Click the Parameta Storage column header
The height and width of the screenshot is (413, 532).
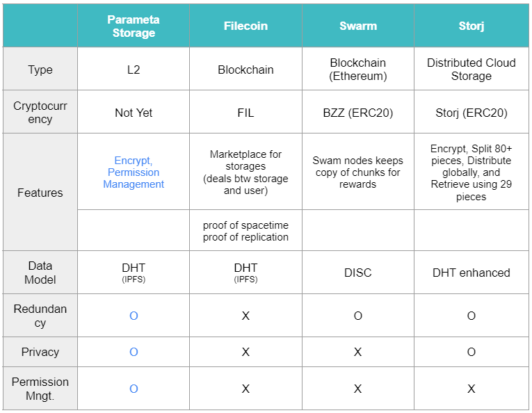point(134,26)
